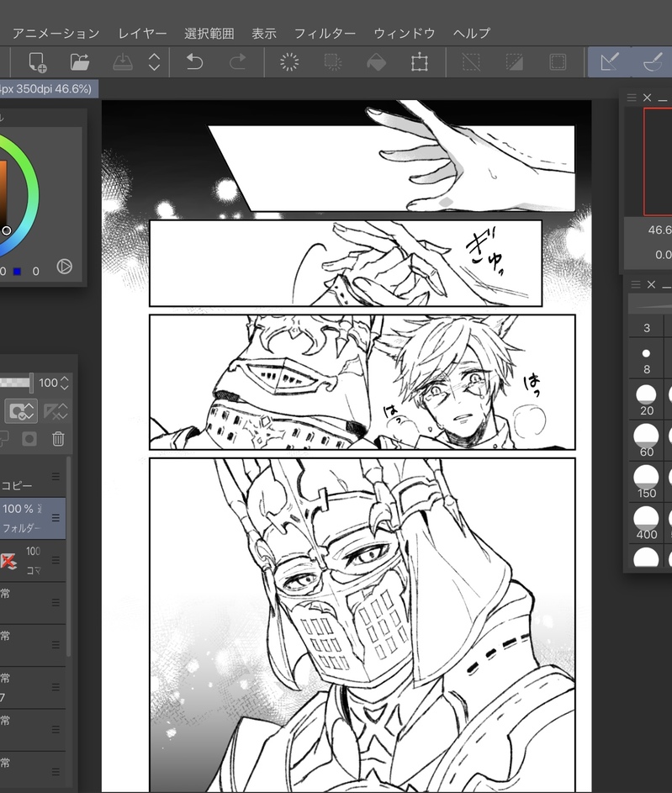Close the Navigator panel with X
Screen dimensions: 672x793
pyautogui.click(x=648, y=98)
